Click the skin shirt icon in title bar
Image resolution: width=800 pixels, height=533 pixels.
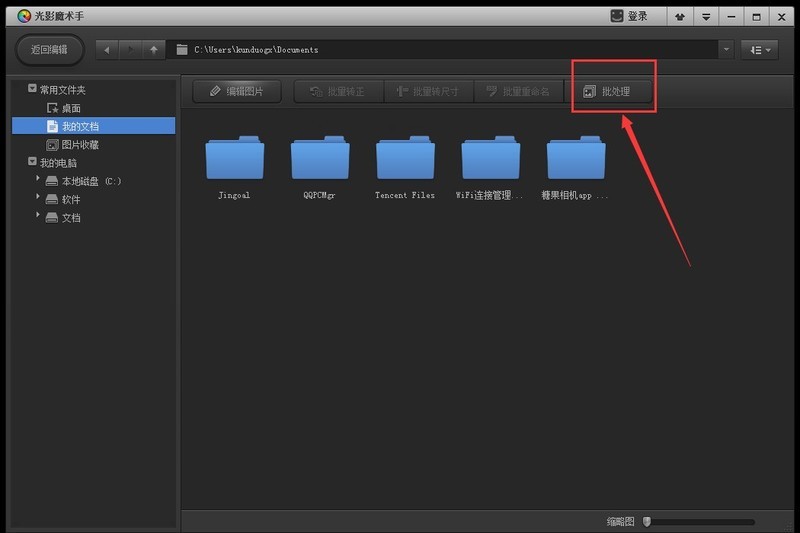681,16
